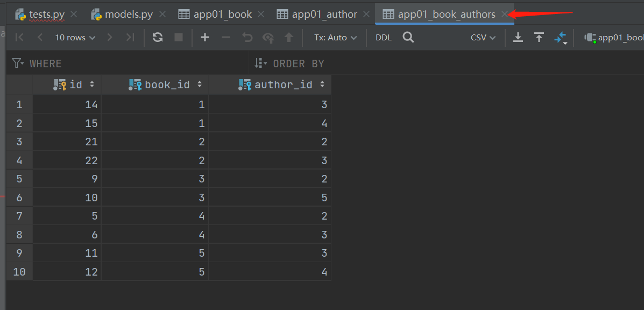Image resolution: width=644 pixels, height=310 pixels.
Task: Click book_id cell in row 10
Action: [155, 271]
